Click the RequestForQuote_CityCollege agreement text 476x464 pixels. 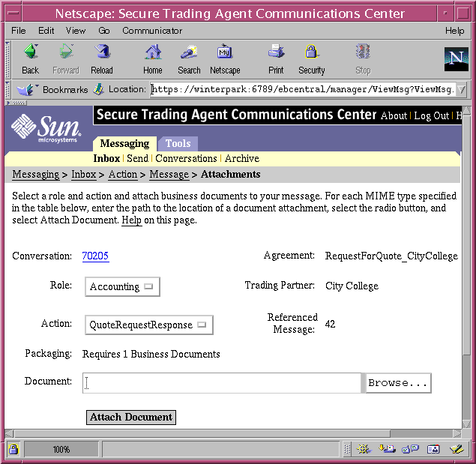click(x=391, y=256)
